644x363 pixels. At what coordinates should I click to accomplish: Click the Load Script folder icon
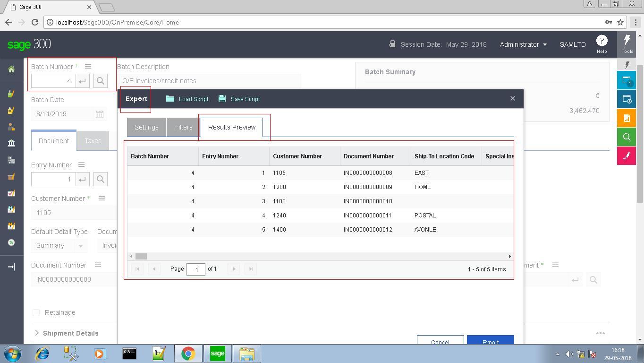click(x=170, y=99)
